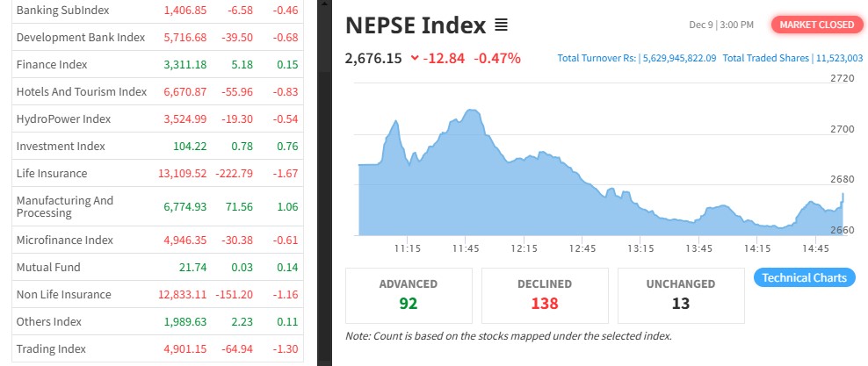Screen dimensions: 868x366
Task: Choose HydroPower Index from list
Action: (63, 118)
